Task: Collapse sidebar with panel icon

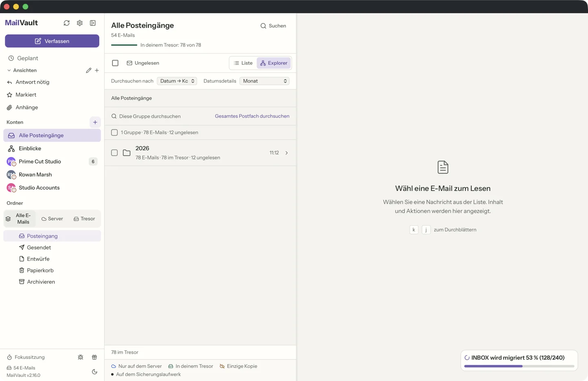Action: pyautogui.click(x=93, y=23)
